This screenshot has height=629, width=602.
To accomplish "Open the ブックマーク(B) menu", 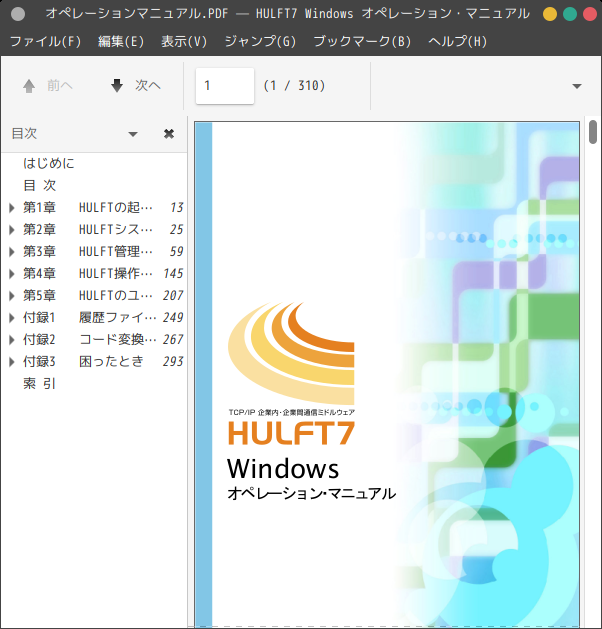I will 362,41.
